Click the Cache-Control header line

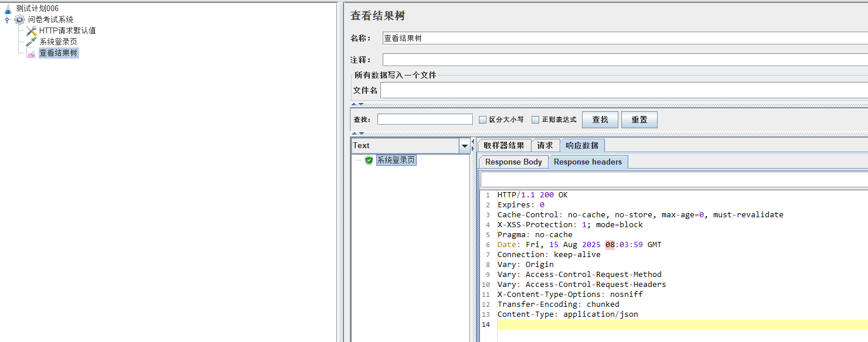coord(640,214)
